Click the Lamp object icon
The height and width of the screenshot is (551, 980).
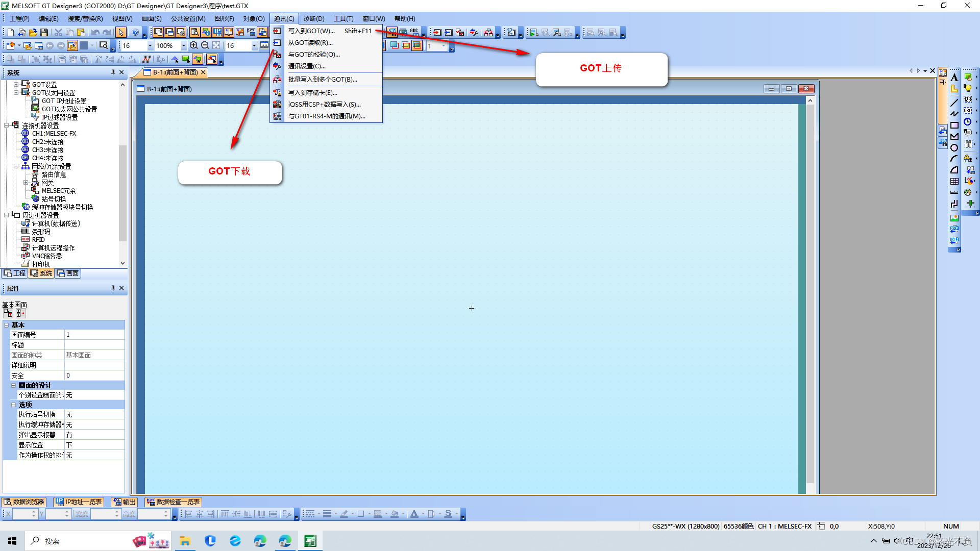pos(967,88)
